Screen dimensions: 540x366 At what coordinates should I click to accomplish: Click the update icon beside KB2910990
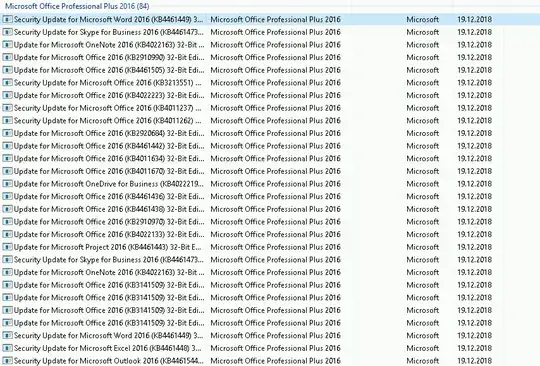[7, 57]
